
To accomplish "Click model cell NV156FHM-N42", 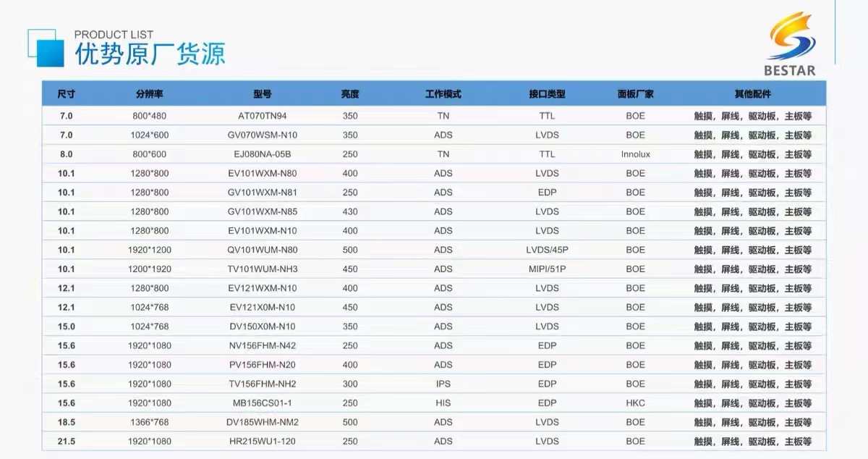I will [263, 345].
